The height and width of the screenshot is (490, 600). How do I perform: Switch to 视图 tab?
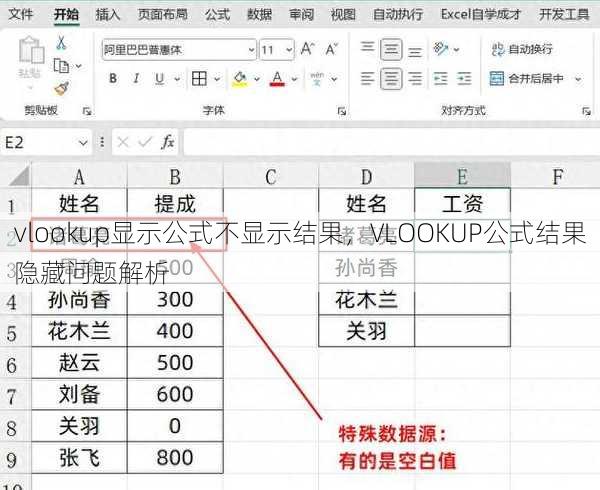coord(343,15)
